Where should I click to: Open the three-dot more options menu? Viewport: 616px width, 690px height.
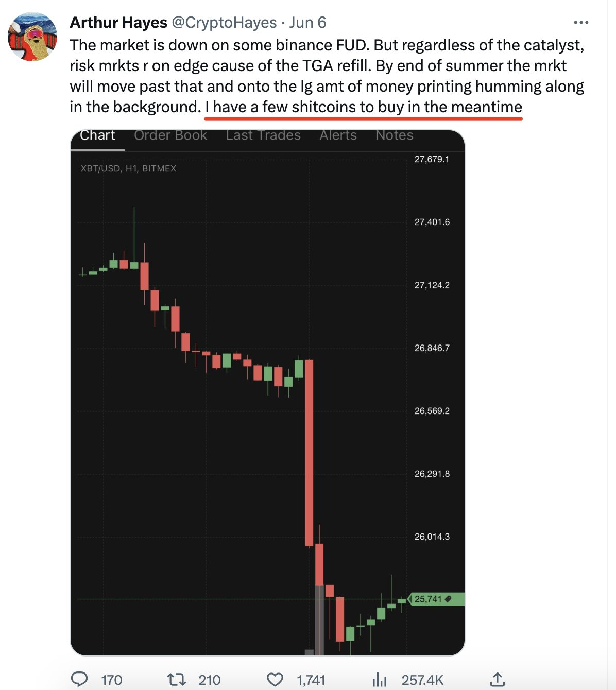point(581,23)
